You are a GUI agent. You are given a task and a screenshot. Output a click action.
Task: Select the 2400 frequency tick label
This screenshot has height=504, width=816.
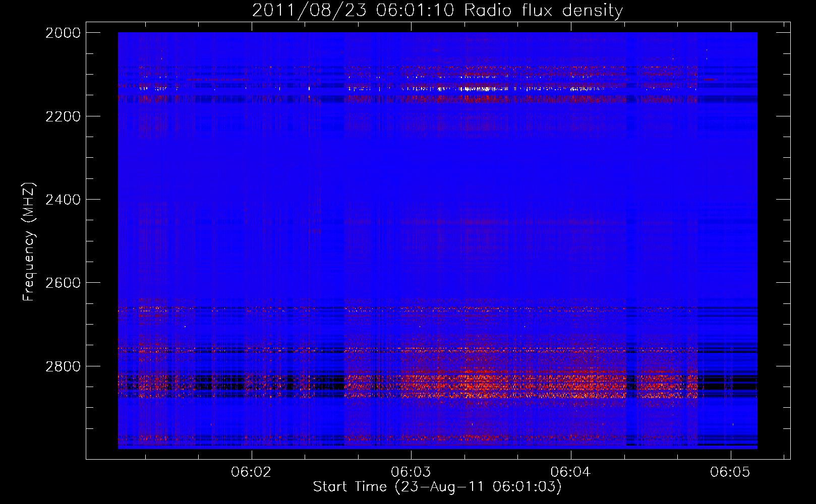point(63,200)
